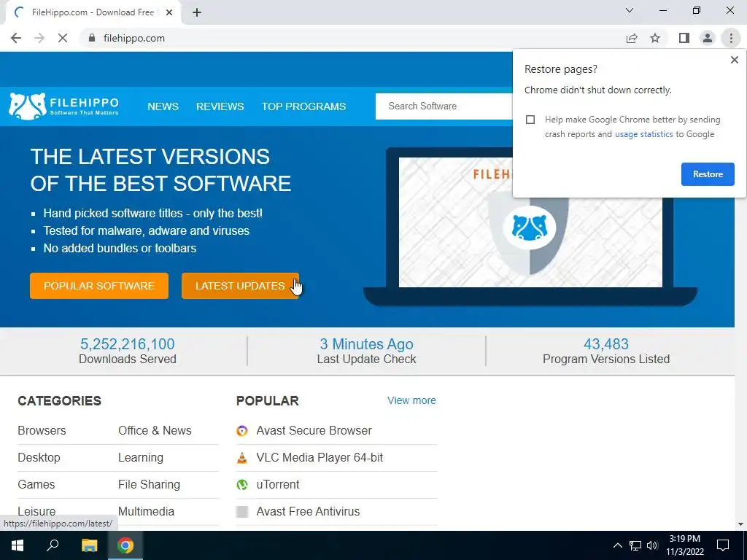Open the taskbar search magnifier

tap(53, 545)
